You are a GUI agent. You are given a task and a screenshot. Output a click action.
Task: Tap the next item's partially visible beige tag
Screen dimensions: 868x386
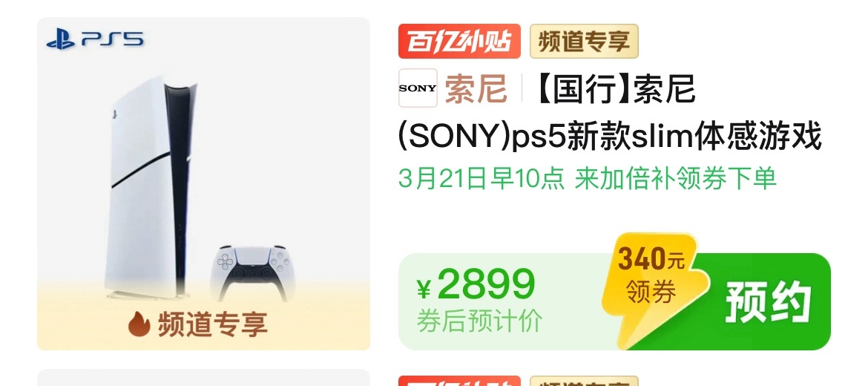click(584, 381)
